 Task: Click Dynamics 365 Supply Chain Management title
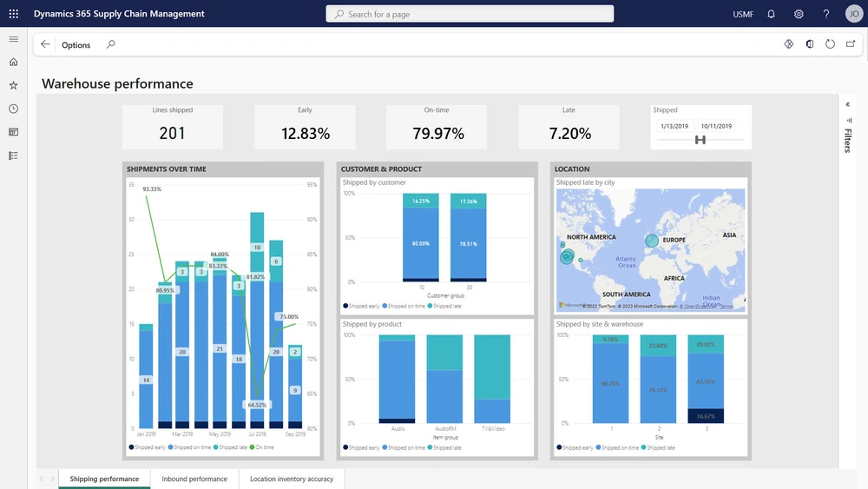pos(119,13)
